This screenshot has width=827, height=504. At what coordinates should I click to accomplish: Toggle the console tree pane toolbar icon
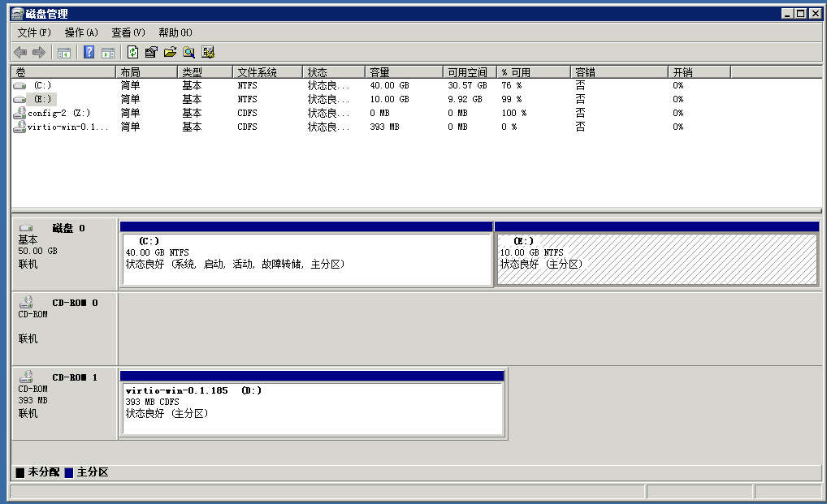click(63, 53)
